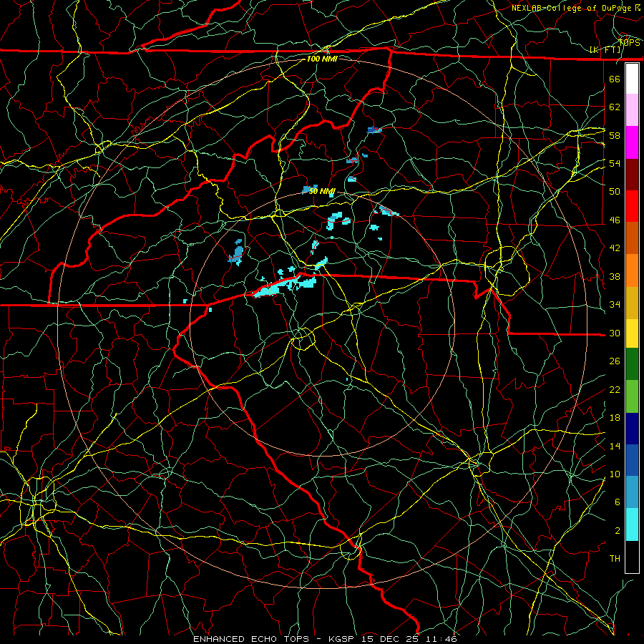
Task: Click the navy 18 kft legend swatch
Action: click(632, 429)
